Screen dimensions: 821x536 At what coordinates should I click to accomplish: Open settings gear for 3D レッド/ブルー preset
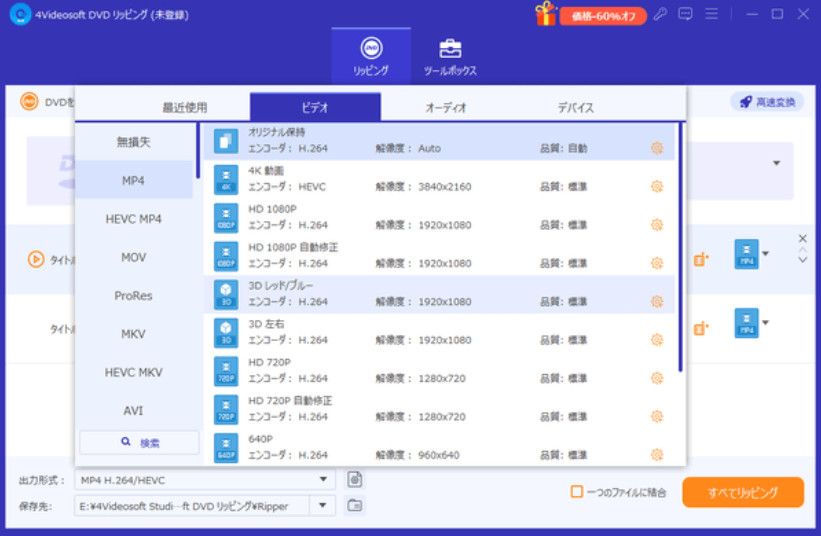(x=657, y=302)
